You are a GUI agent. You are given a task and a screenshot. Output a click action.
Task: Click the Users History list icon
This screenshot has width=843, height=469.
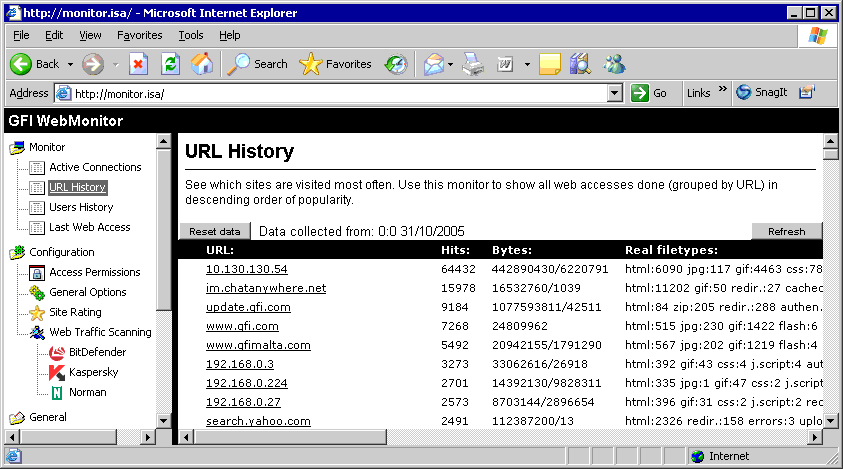pos(37,208)
